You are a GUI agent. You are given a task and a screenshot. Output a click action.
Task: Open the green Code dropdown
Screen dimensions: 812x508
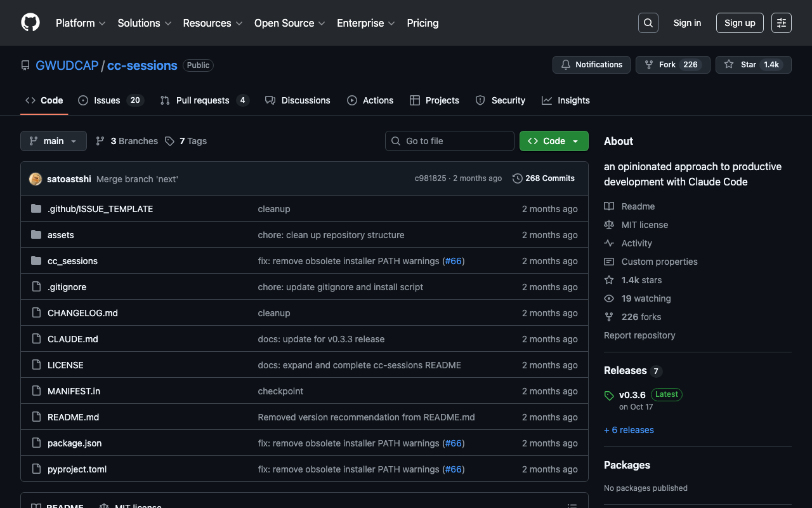pos(553,141)
